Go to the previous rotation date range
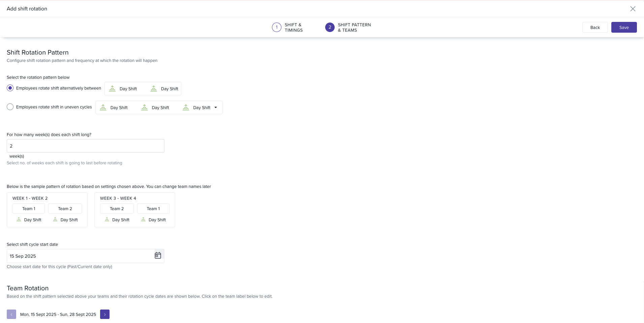 (x=11, y=314)
